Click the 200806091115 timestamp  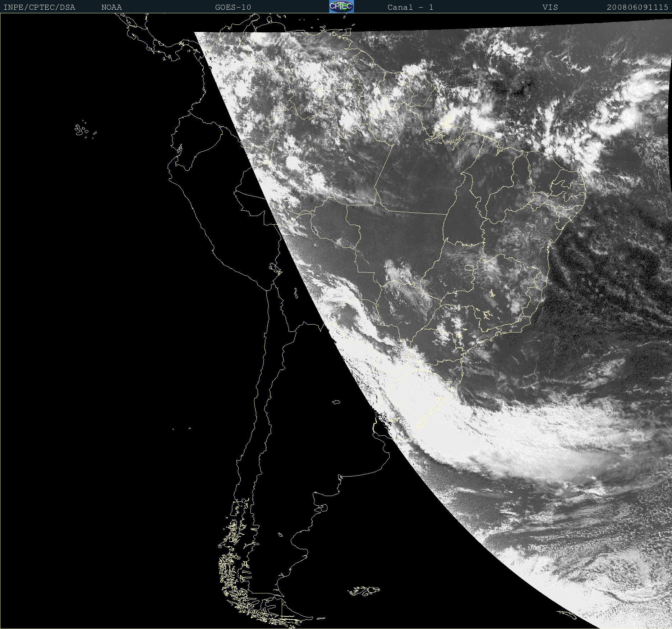click(638, 7)
